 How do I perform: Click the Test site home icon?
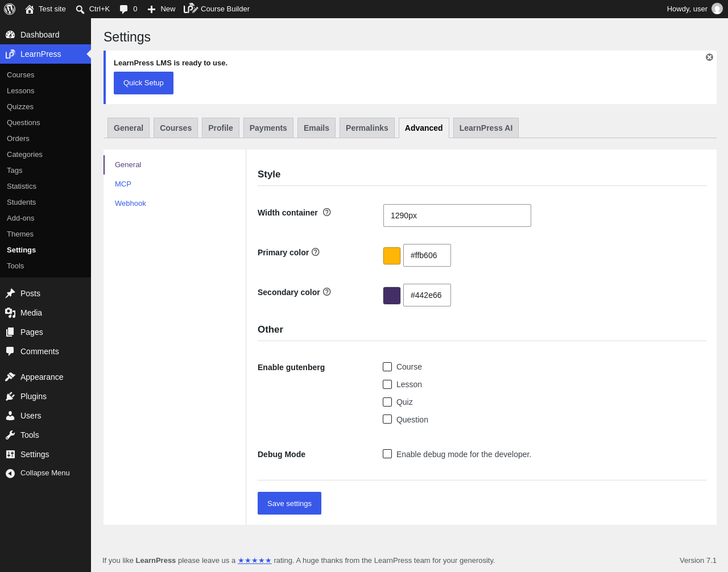tap(30, 9)
